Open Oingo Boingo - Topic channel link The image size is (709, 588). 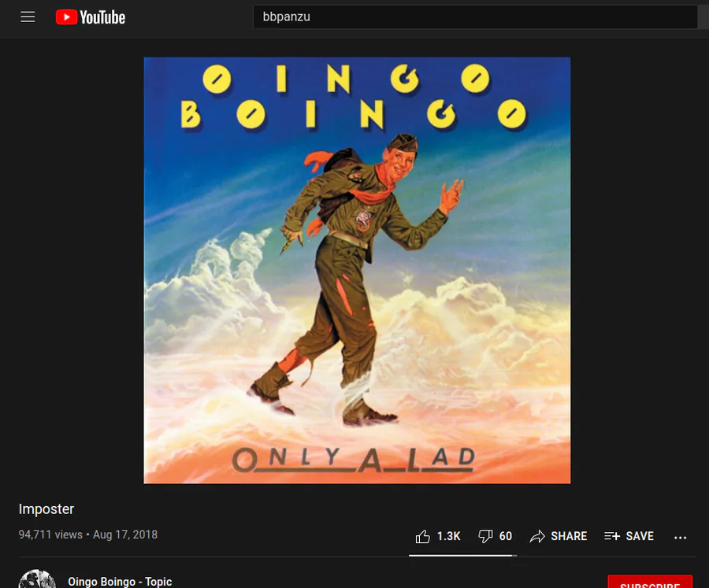(120, 582)
